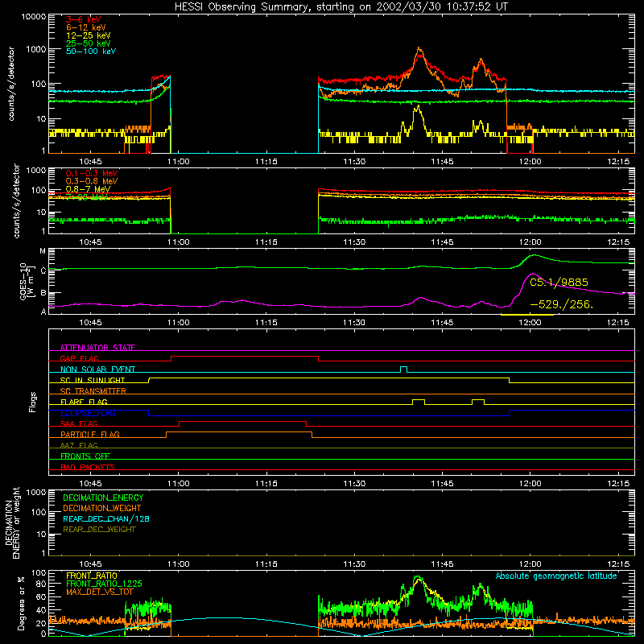Click the B class label on the GOES axis
Image resolution: width=644 pixels, height=644 pixels.
43,293
